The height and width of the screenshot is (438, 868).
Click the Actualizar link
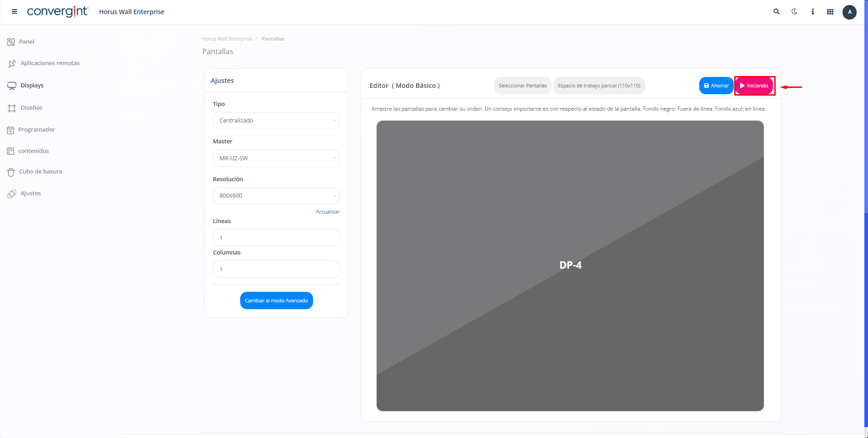[328, 212]
